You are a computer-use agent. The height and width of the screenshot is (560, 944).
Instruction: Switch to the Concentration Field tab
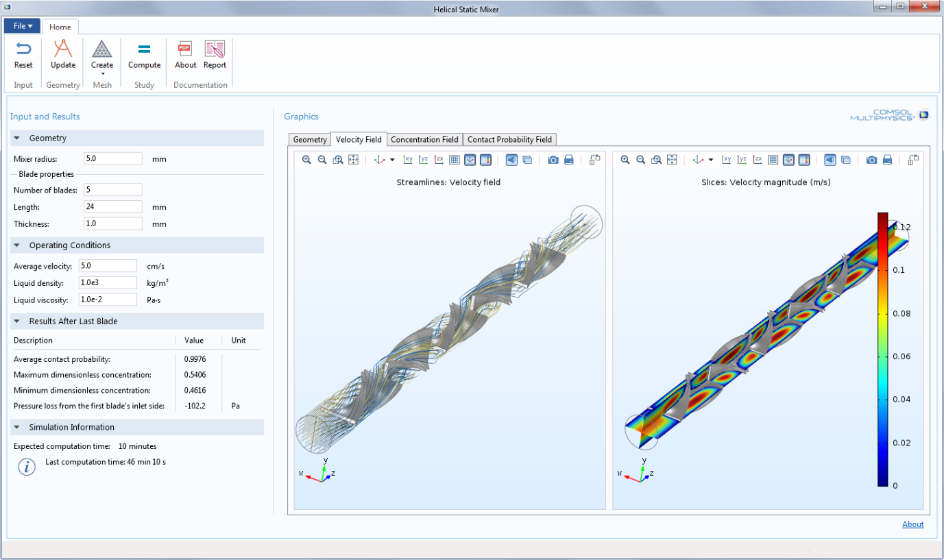424,139
